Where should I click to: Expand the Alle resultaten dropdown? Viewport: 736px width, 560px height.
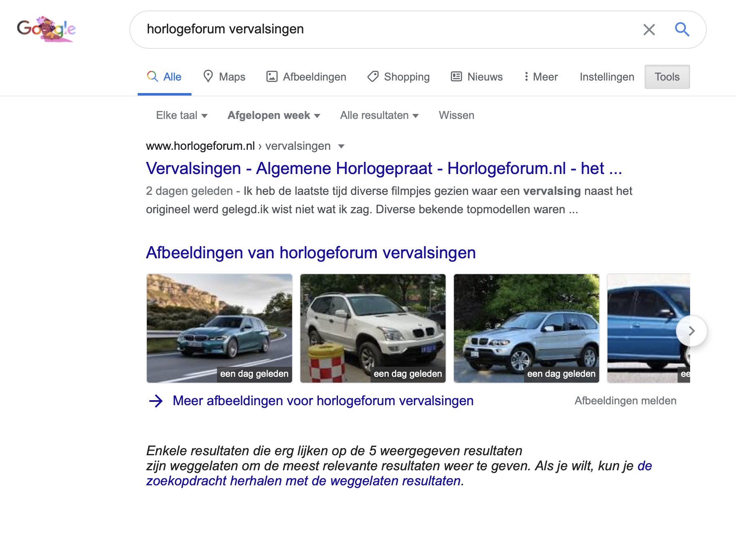pyautogui.click(x=379, y=115)
